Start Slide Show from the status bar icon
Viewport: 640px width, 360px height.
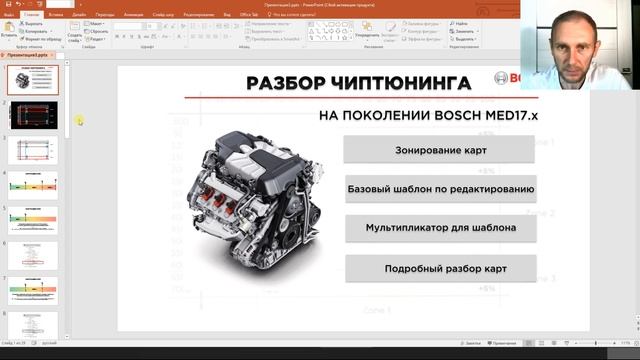567,343
